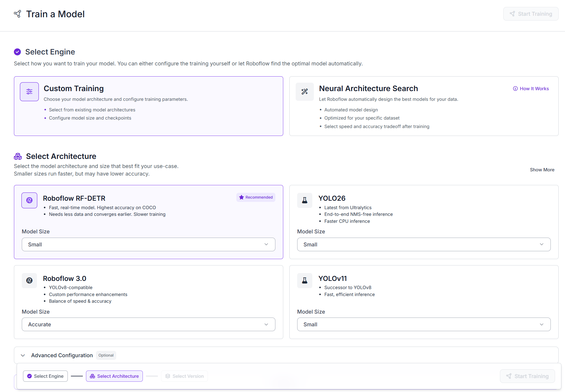Click Show More architectures
Image resolution: width=565 pixels, height=392 pixels.
542,170
